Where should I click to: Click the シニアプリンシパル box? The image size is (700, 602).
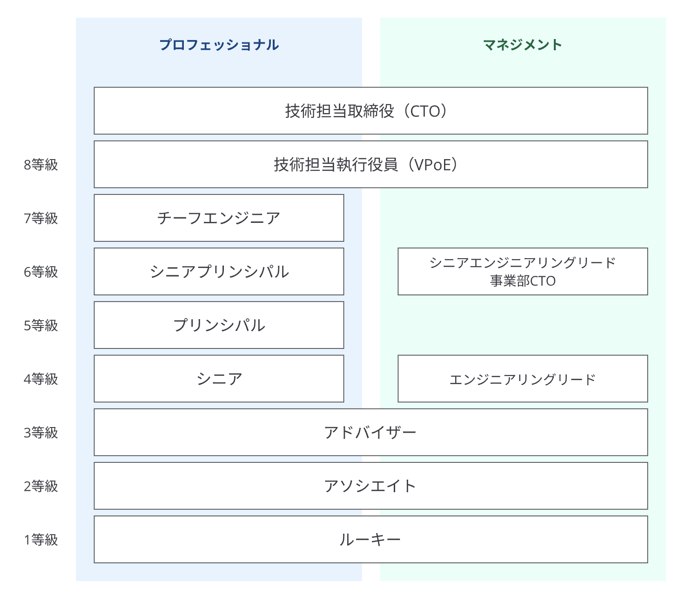point(219,271)
